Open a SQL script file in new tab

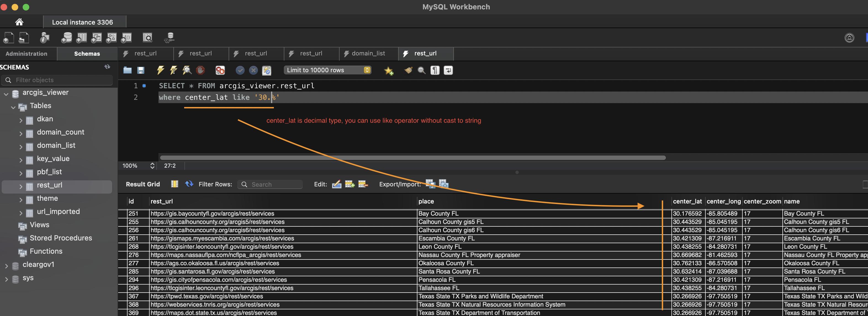[x=23, y=38]
